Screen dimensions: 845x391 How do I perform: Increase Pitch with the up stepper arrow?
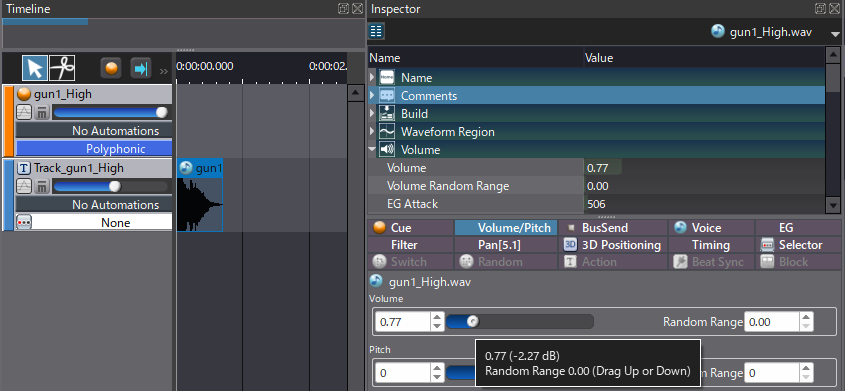[x=437, y=368]
